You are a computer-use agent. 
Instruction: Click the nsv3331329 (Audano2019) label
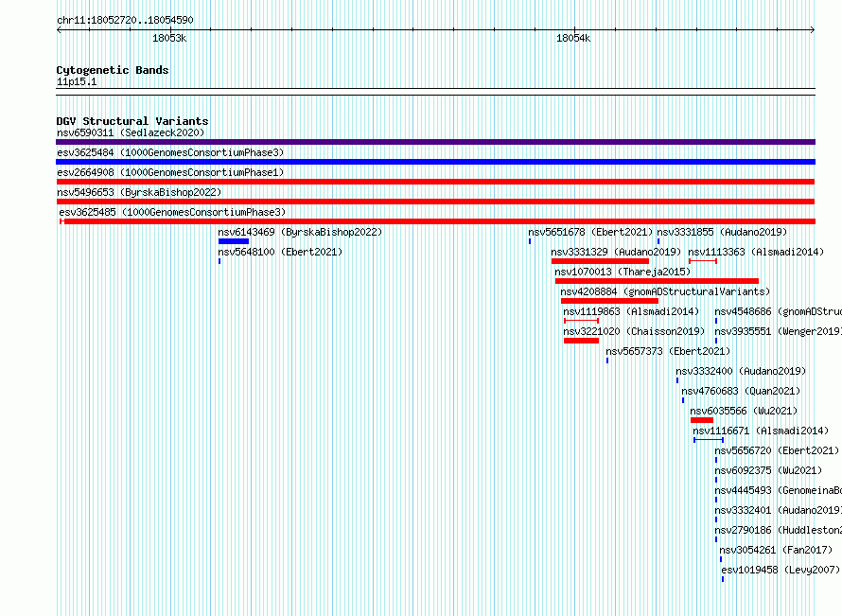pyautogui.click(x=616, y=252)
